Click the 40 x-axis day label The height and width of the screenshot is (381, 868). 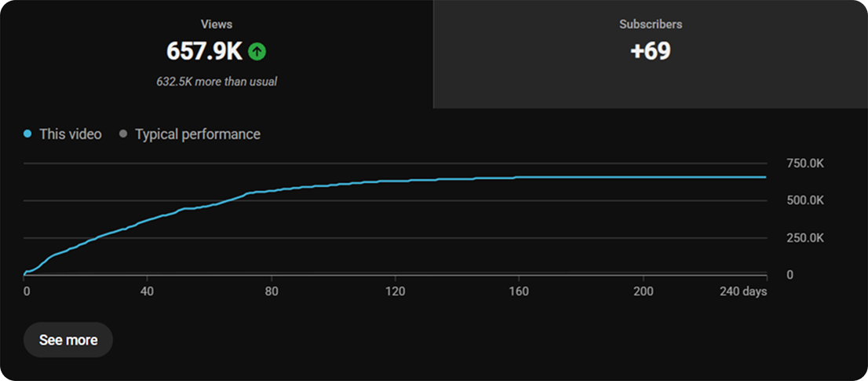147,292
